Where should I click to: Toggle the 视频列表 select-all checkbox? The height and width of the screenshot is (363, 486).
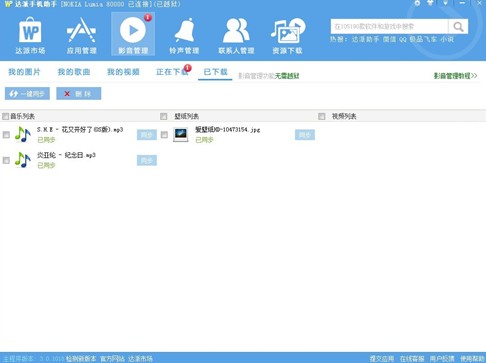[x=322, y=116]
